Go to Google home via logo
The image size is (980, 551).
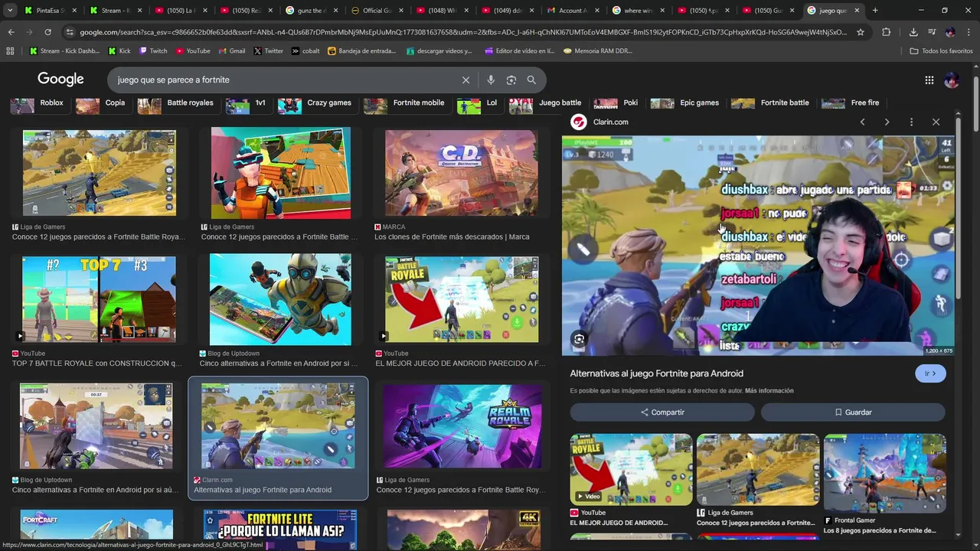(x=60, y=80)
